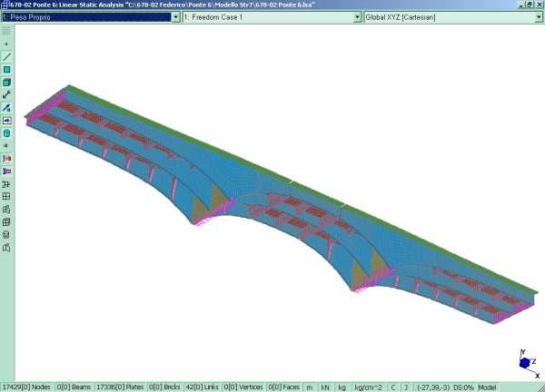This screenshot has width=545, height=392.
Task: Click the XYZ axis triad cube
Action: coord(523,362)
